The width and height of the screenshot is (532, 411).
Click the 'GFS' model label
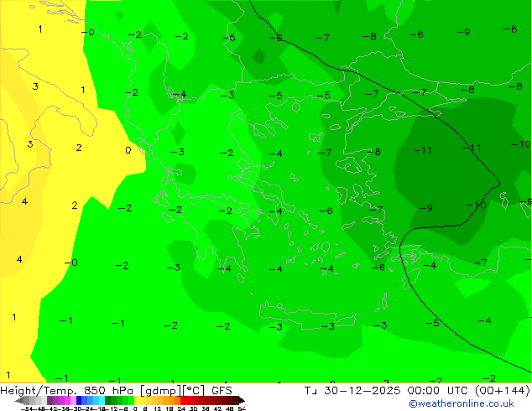[x=222, y=391]
